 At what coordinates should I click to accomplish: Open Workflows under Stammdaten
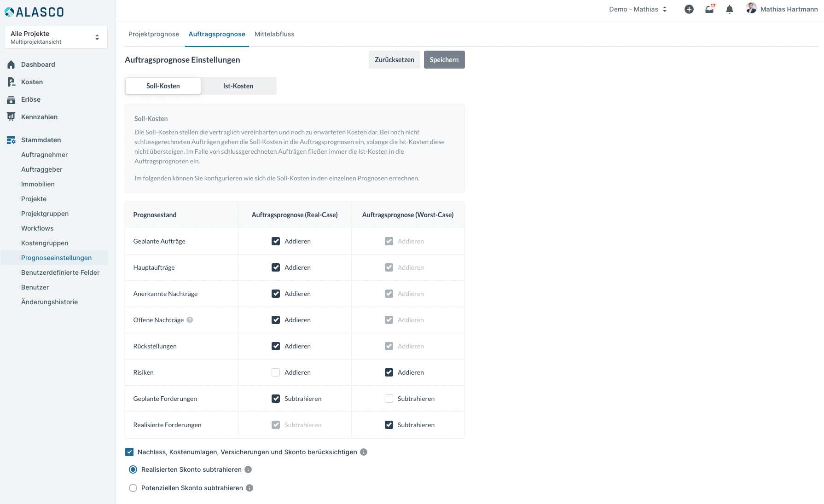37,228
